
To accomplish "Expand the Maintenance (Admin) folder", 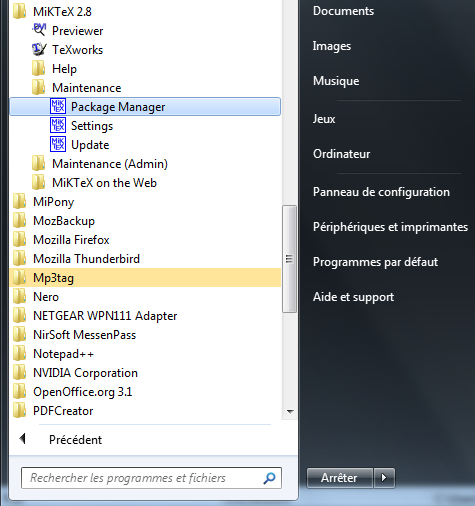I will pos(145,163).
